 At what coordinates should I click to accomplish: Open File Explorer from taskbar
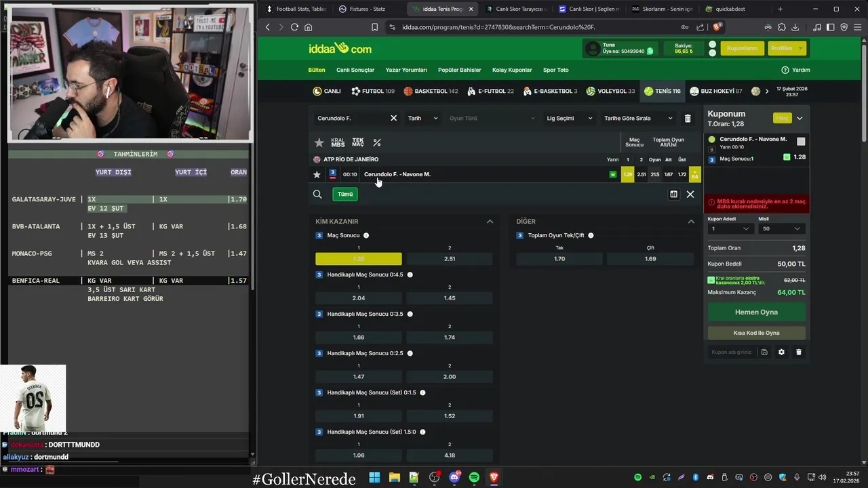(394, 477)
